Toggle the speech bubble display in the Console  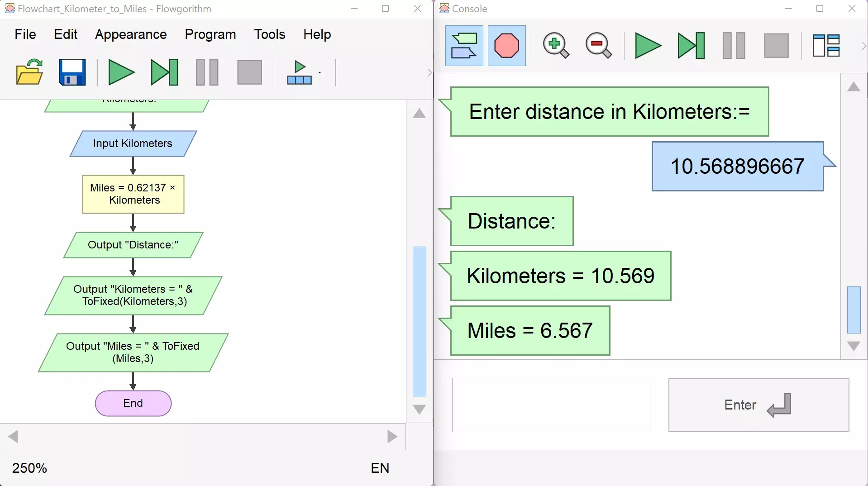click(464, 45)
